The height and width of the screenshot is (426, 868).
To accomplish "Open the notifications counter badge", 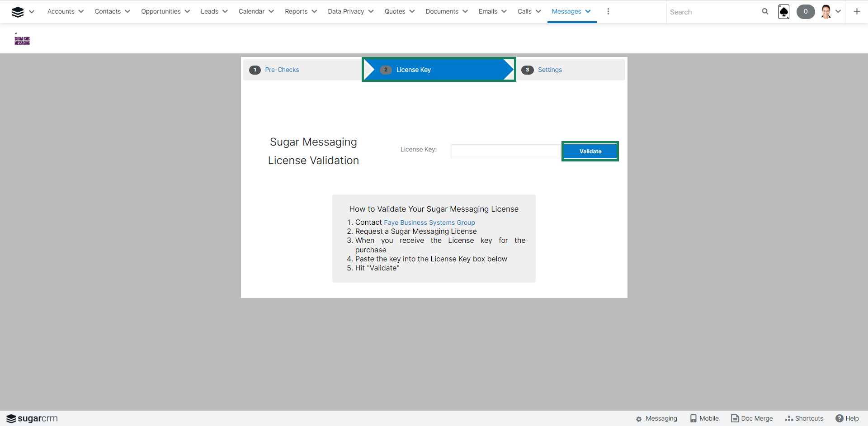I will click(805, 12).
